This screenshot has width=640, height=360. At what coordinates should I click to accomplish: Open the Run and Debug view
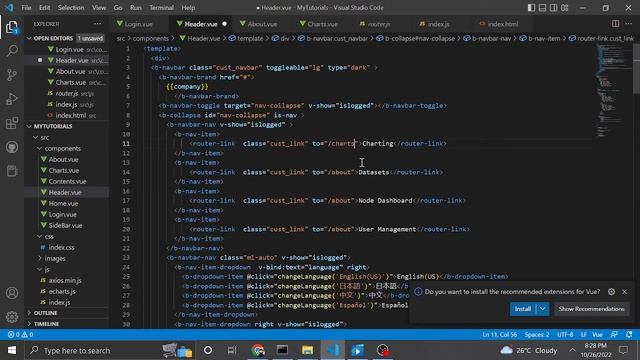tap(12, 99)
